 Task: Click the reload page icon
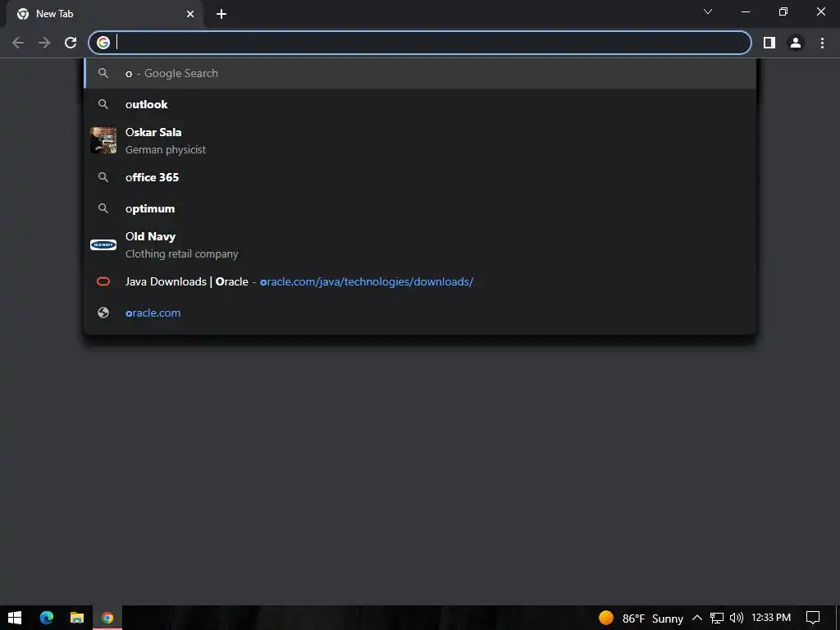coord(71,43)
